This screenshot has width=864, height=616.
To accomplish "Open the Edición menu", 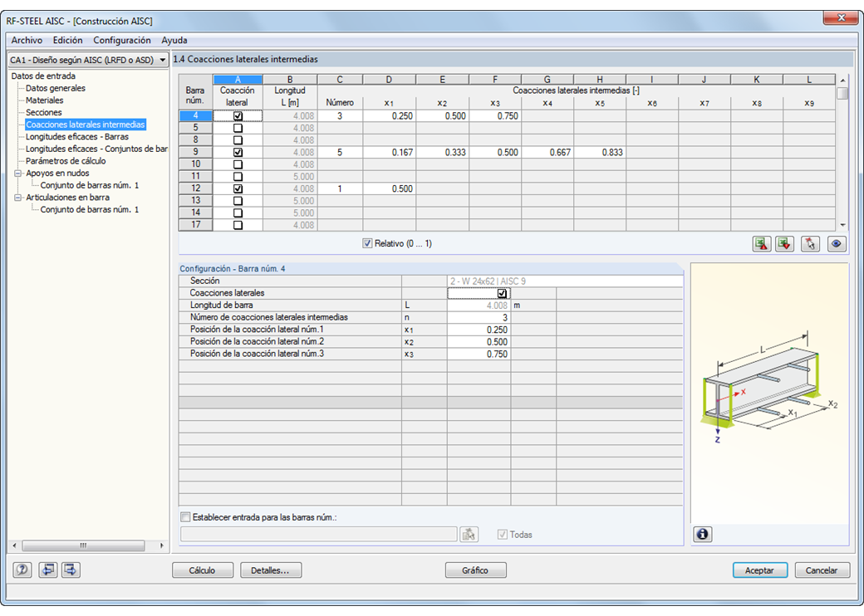I will (x=68, y=40).
